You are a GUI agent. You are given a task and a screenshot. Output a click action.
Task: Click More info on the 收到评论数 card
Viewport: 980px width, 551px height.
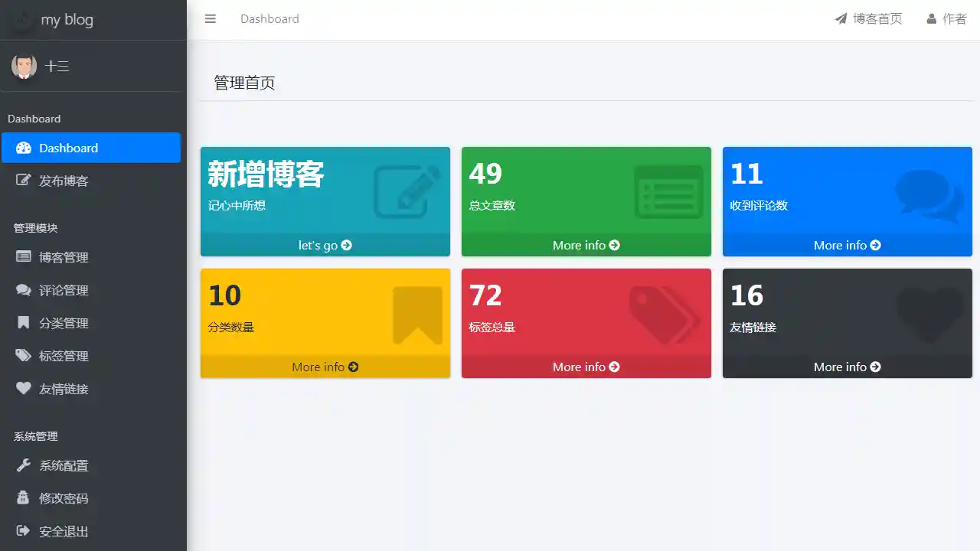coord(847,245)
